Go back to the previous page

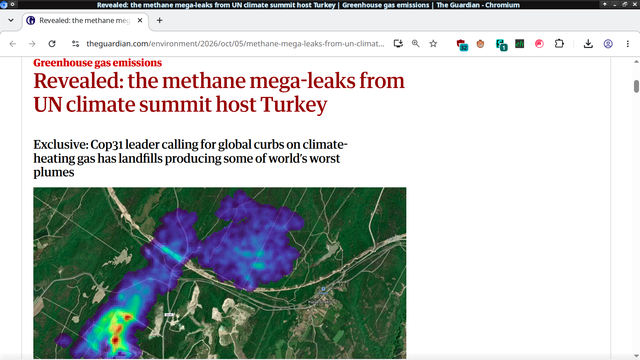pos(13,44)
